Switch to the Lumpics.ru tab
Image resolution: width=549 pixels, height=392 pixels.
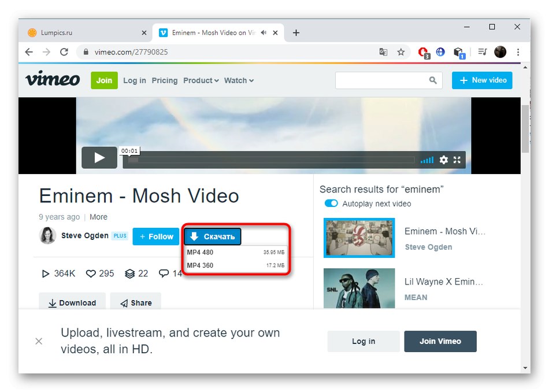[86, 33]
